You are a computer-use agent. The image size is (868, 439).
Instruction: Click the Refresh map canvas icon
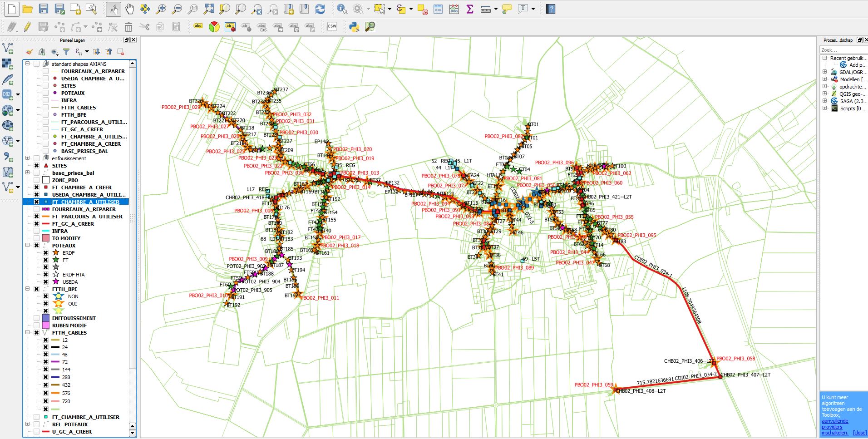[x=320, y=9]
